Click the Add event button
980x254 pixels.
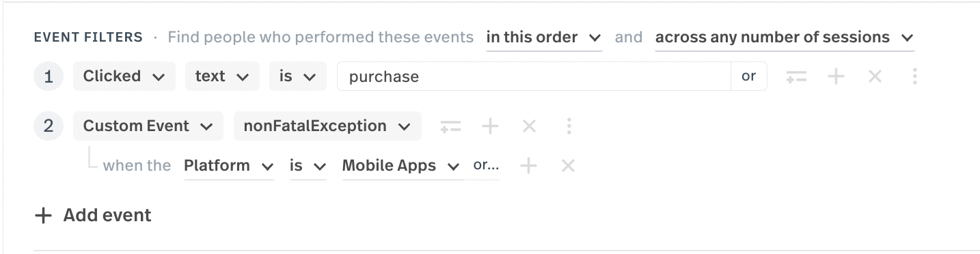[x=94, y=216]
